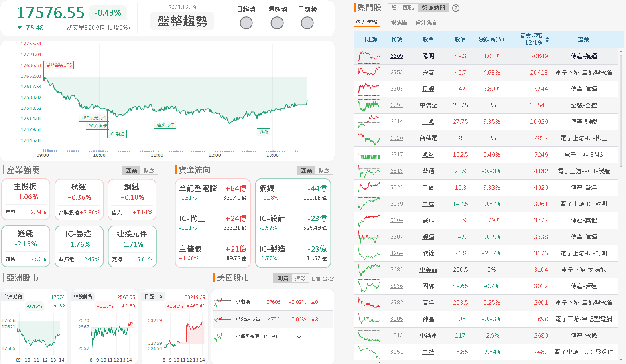This screenshot has height=364, width=626.
Task: Click the hot stocks table vertical scrollbar
Action: pyautogui.click(x=621, y=111)
